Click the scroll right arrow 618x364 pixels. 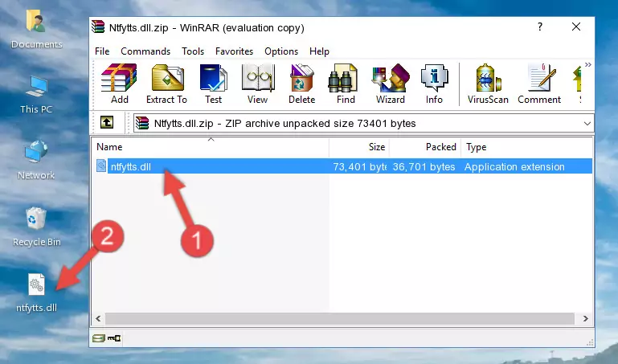(x=585, y=319)
